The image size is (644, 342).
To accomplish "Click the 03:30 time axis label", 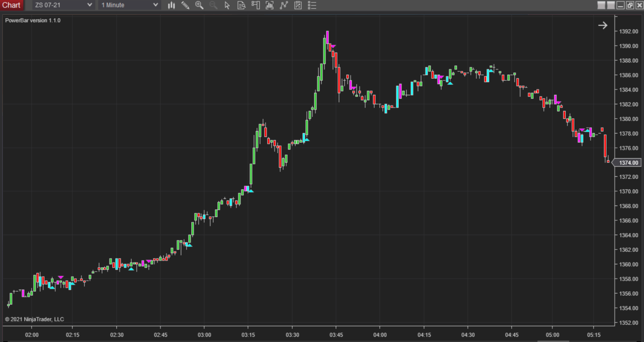I will [292, 335].
